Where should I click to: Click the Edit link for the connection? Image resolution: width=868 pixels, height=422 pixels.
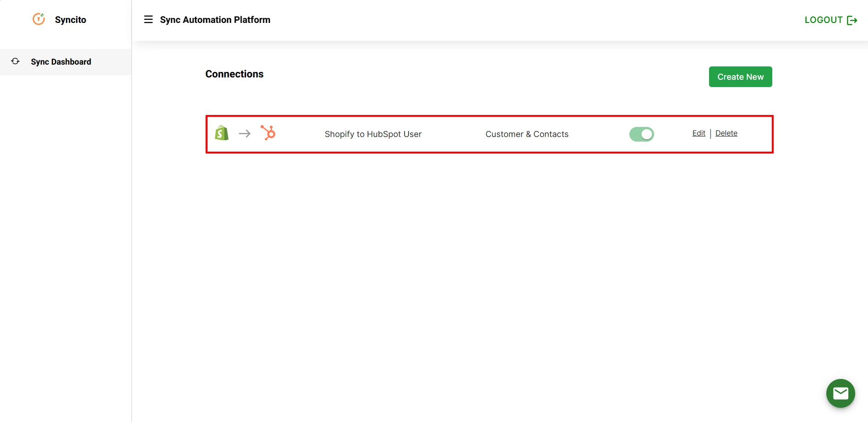(698, 133)
